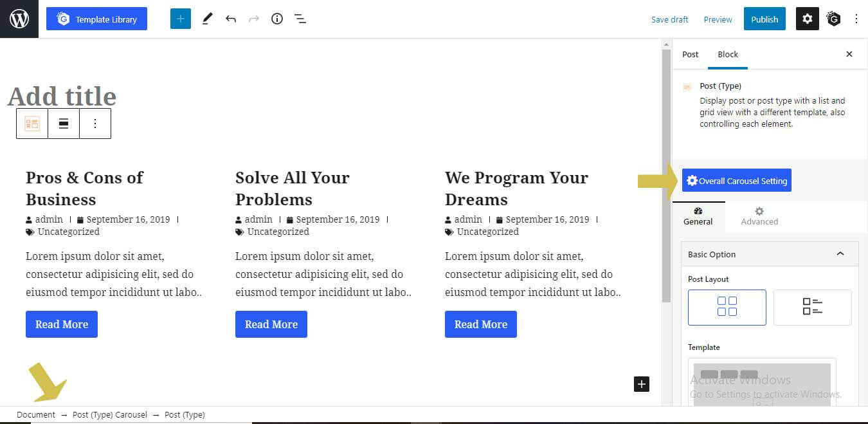Open the block toolbar three-dot options

pos(95,124)
